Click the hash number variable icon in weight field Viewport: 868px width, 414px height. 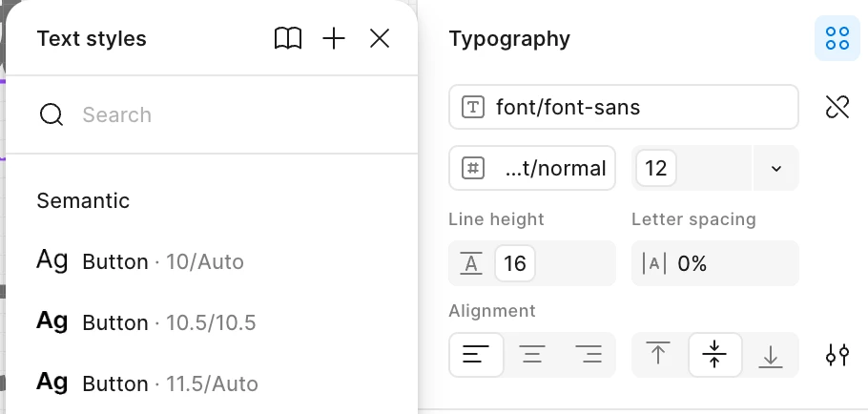click(x=473, y=168)
